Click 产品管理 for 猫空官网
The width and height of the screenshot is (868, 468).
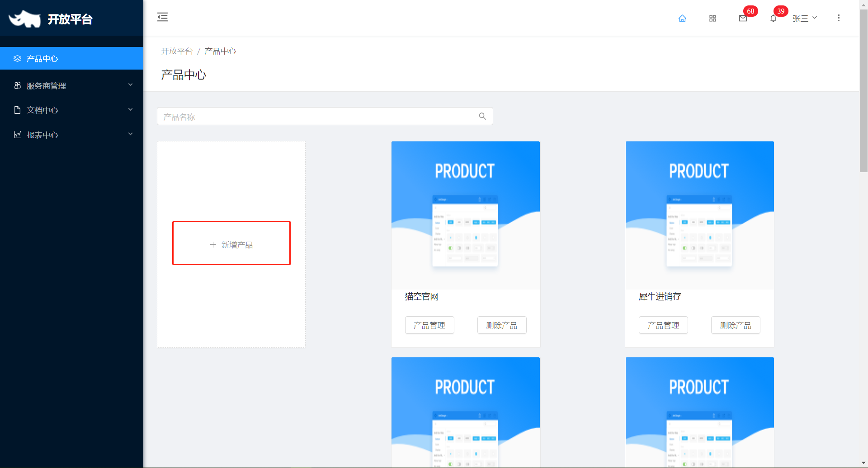(429, 325)
